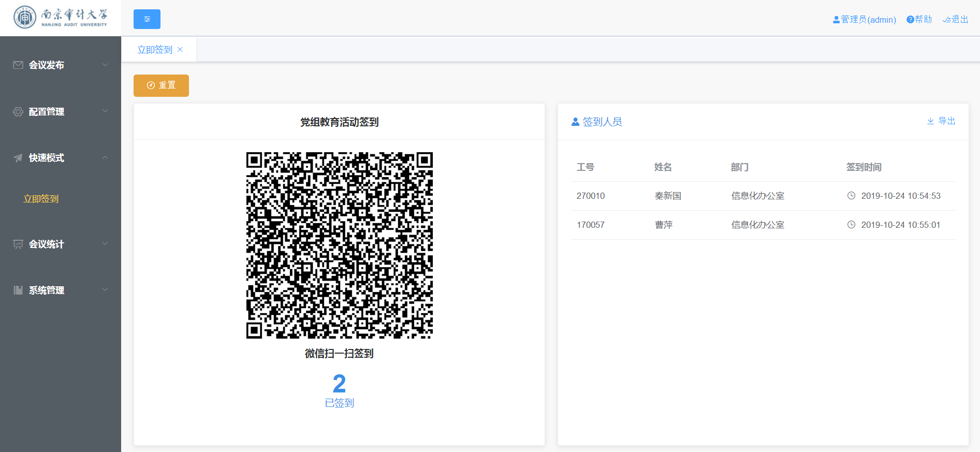
Task: Click the 快速模式 paper plane icon
Action: click(18, 158)
